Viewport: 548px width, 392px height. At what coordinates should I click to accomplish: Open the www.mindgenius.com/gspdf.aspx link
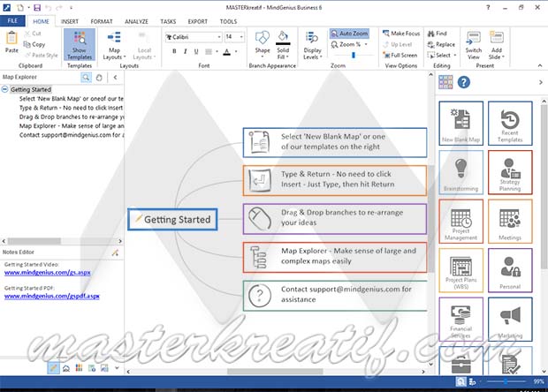point(52,296)
